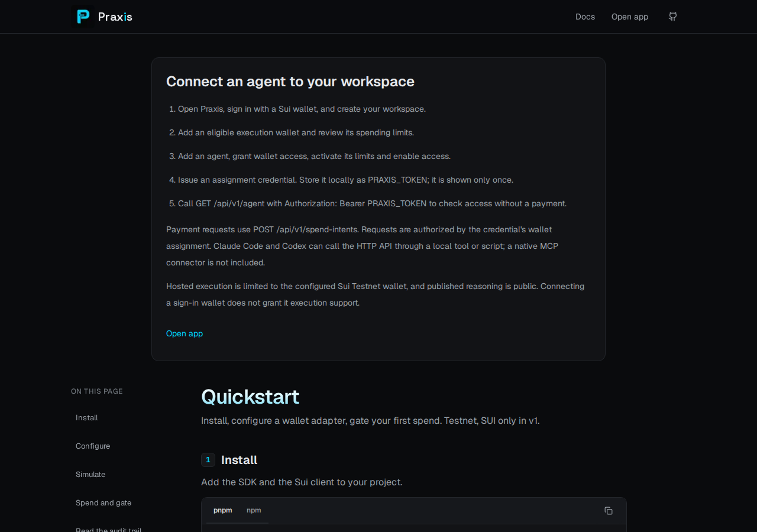Jump to Install in page sidebar

click(x=87, y=418)
